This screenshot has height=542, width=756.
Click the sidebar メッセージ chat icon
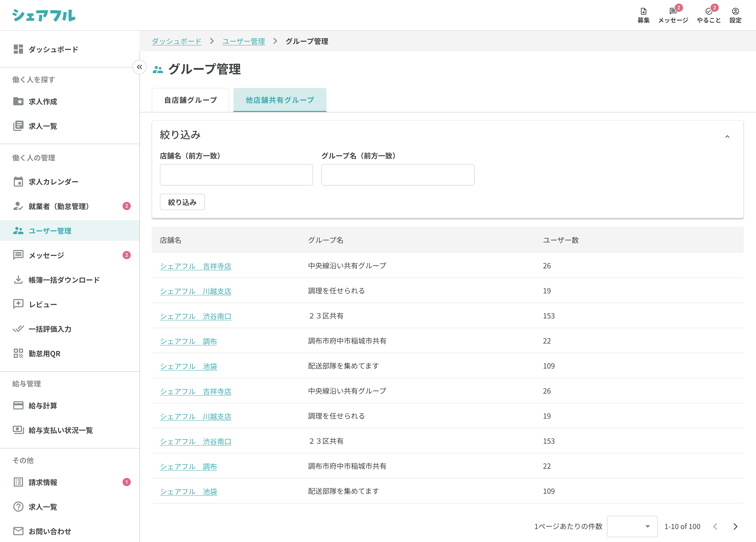click(18, 255)
